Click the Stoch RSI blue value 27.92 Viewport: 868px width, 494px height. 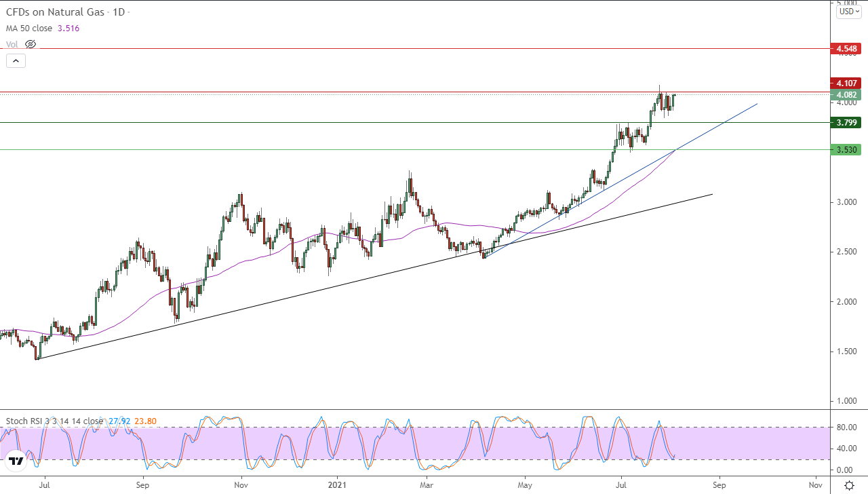tap(119, 421)
